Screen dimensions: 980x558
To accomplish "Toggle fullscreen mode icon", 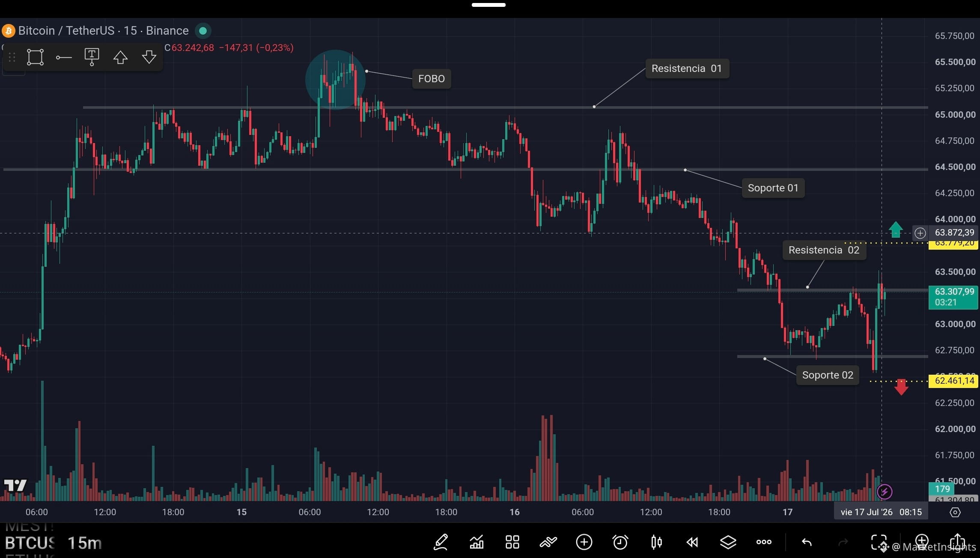I will 879,542.
